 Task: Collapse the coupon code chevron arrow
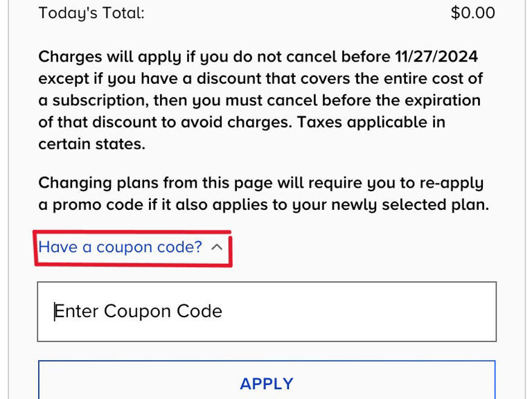click(217, 247)
